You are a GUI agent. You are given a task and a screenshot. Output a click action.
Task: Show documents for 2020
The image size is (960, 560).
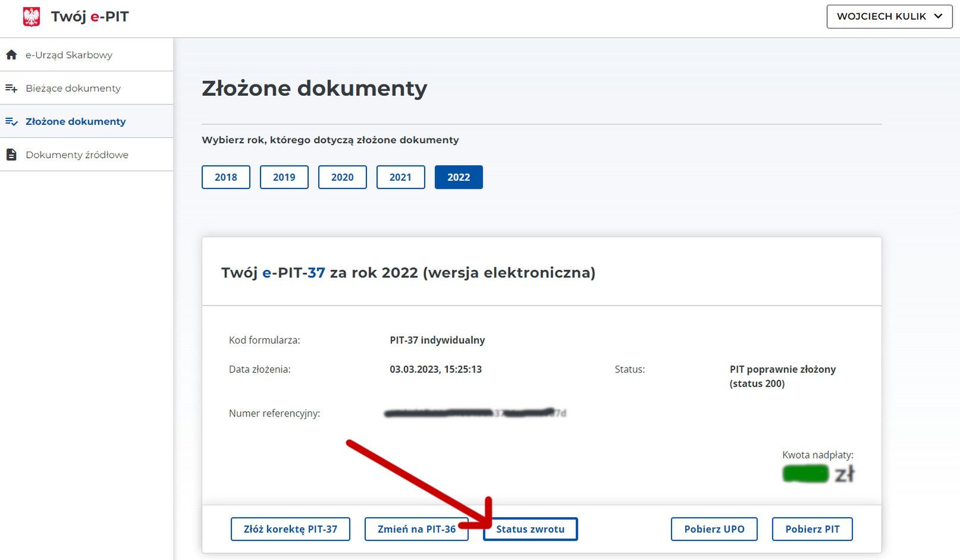point(342,177)
